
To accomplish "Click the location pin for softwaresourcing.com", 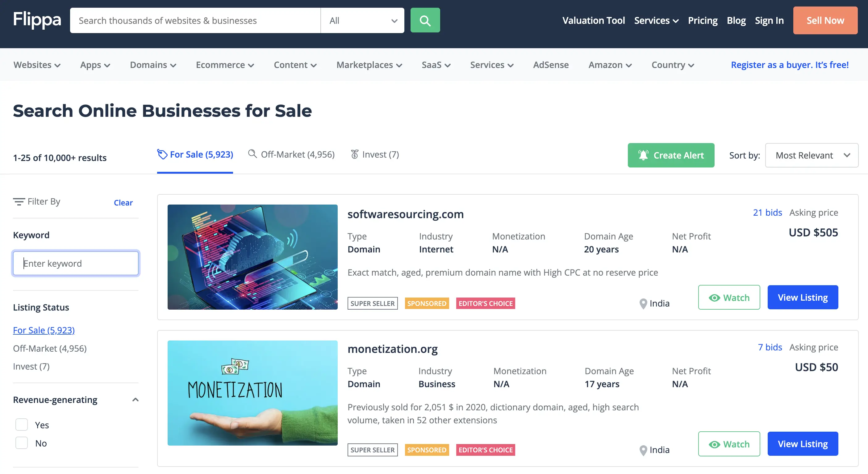I will pyautogui.click(x=643, y=304).
